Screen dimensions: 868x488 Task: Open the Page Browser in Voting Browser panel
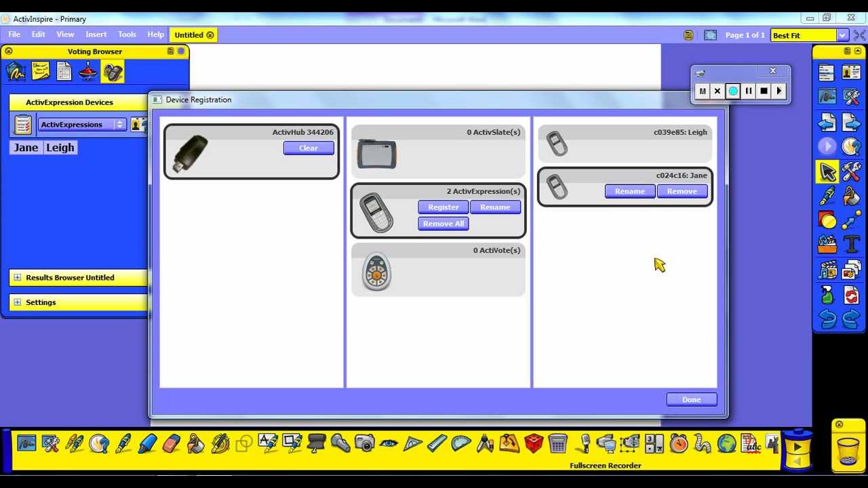pyautogui.click(x=16, y=71)
